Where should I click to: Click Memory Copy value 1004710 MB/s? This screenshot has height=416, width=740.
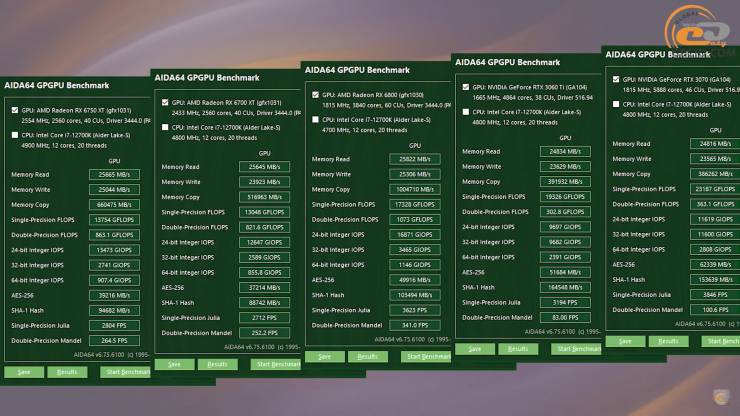415,190
